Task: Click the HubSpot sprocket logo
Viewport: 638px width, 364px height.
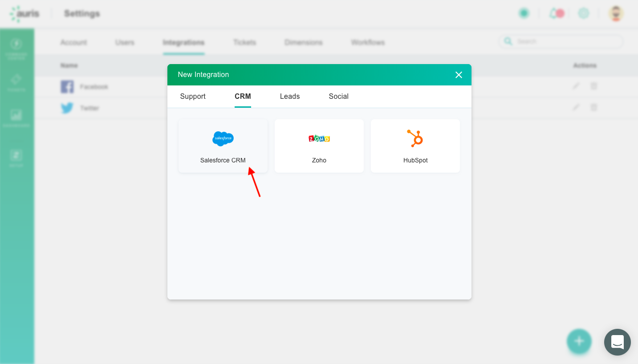Action: (415, 138)
